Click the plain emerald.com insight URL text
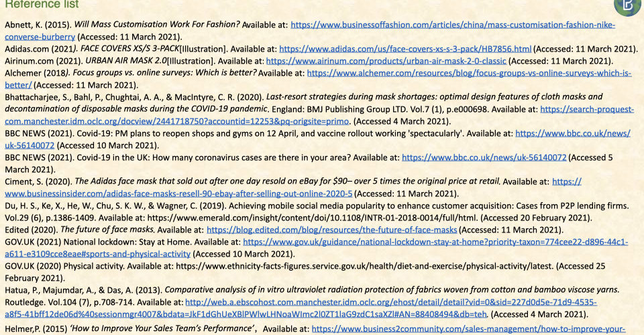The image size is (644, 335). click(312, 218)
